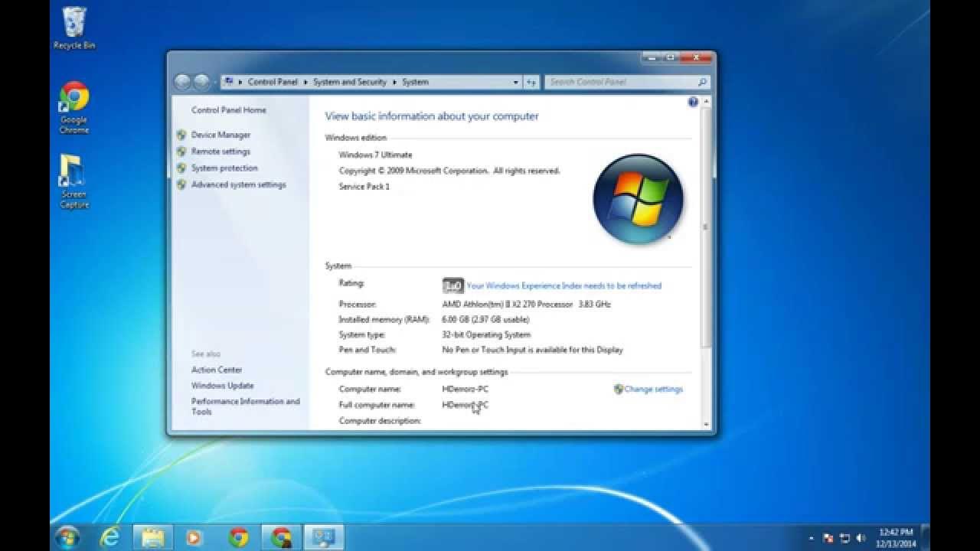Open Advanced system settings
This screenshot has height=551, width=980.
(x=238, y=184)
